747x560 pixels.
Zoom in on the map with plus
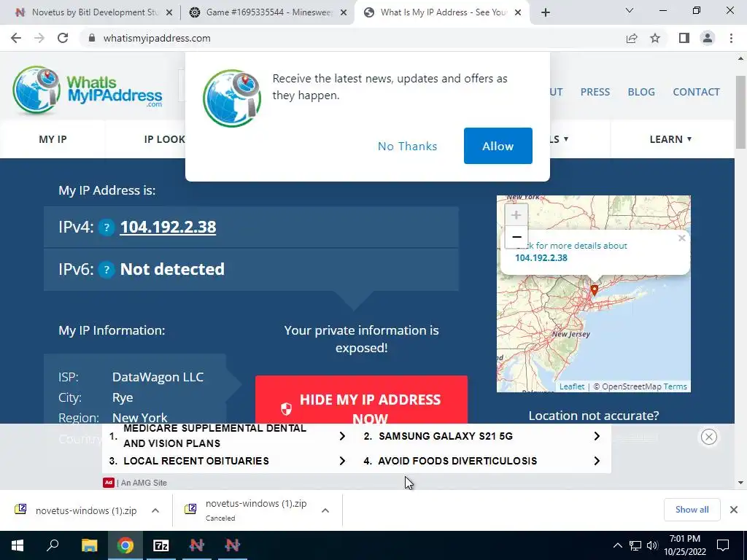(x=516, y=215)
